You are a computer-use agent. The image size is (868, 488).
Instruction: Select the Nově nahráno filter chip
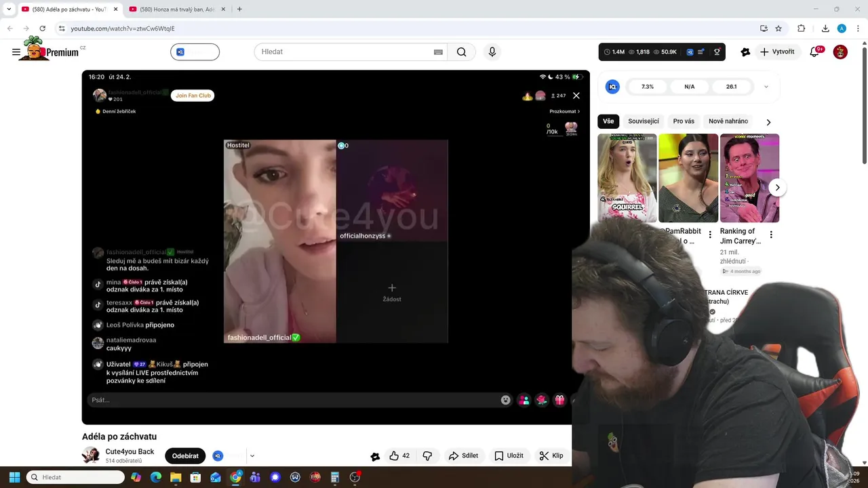click(x=728, y=121)
